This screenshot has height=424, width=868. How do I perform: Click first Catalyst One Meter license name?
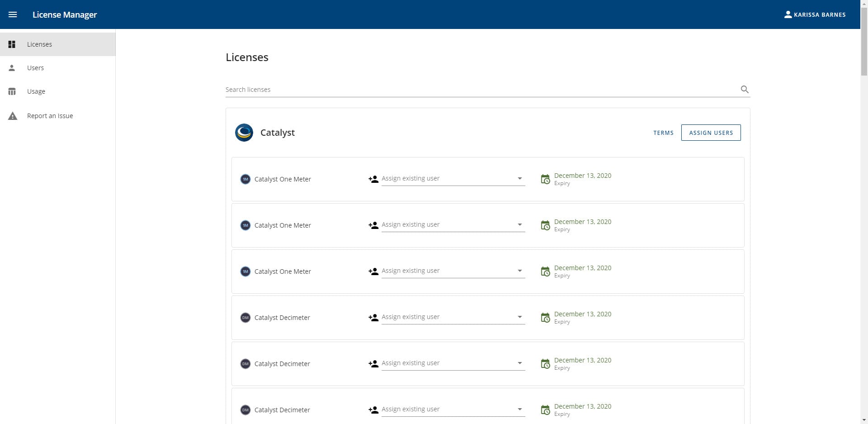(x=283, y=179)
